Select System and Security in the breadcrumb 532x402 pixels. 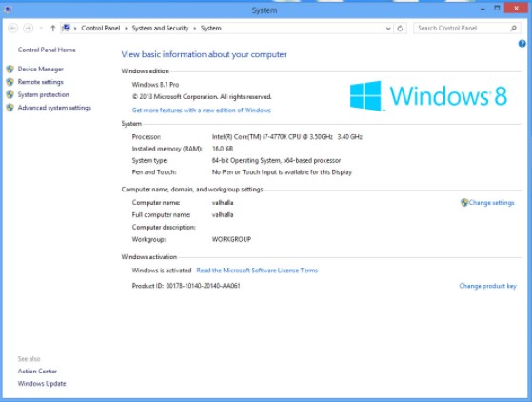[160, 29]
